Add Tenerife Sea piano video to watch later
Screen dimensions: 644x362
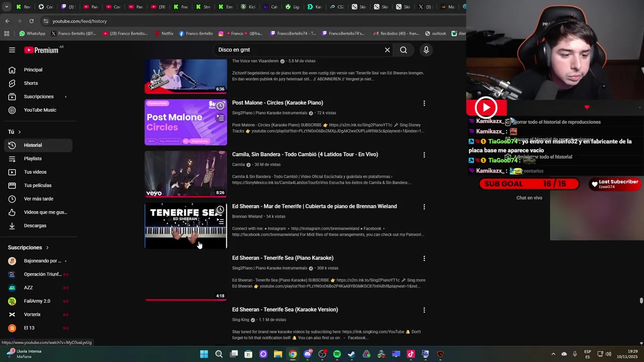coord(220,210)
